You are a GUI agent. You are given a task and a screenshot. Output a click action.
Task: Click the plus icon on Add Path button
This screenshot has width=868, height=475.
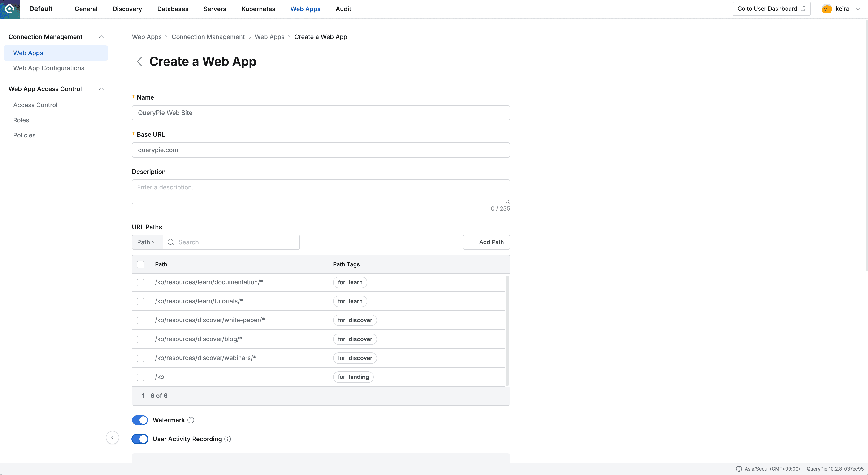pyautogui.click(x=473, y=242)
